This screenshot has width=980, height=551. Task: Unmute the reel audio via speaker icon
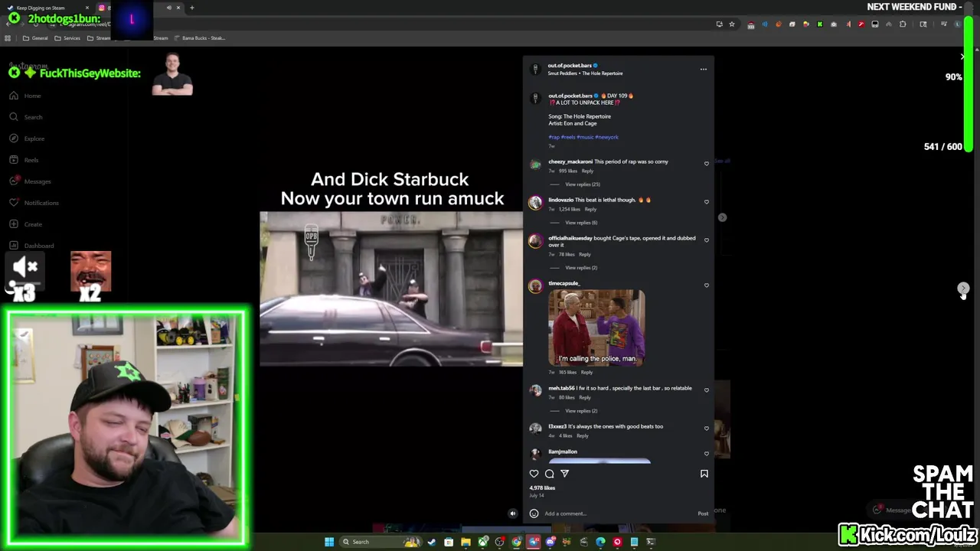click(513, 514)
